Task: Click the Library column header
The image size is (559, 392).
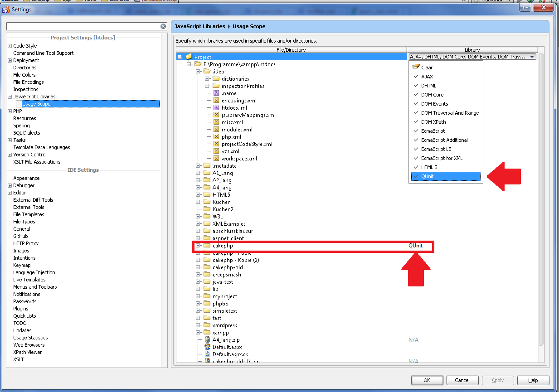Action: click(x=472, y=50)
